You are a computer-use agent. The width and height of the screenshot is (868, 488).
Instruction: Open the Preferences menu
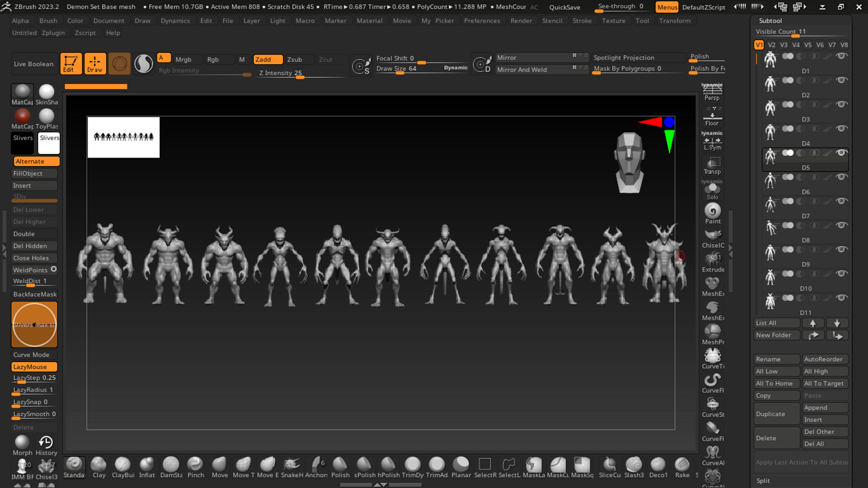(482, 21)
